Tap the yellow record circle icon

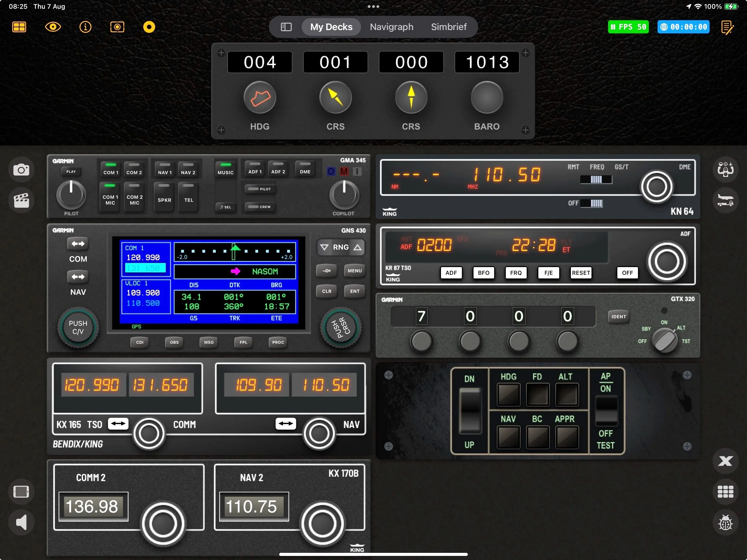(149, 27)
